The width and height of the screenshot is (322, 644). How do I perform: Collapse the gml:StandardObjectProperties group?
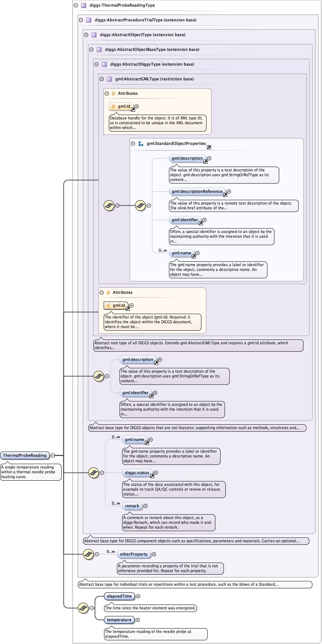[133, 144]
